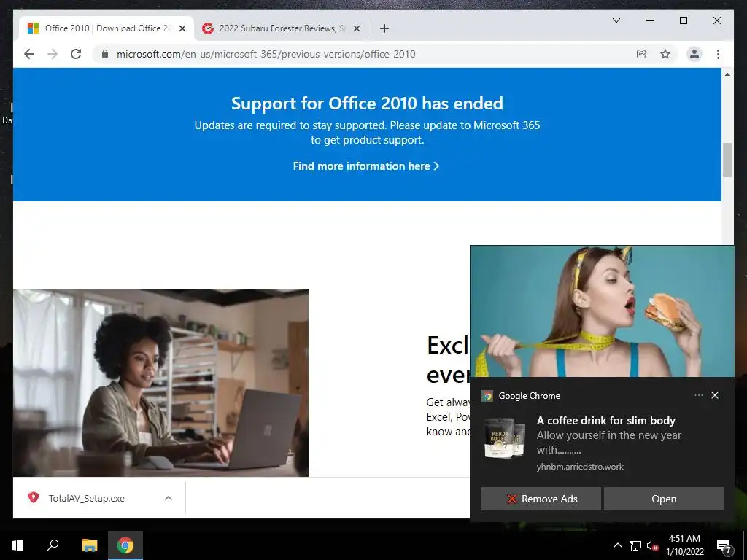747x560 pixels.
Task: Click the 'Support for Office 2010 has ended' heading
Action: point(367,104)
